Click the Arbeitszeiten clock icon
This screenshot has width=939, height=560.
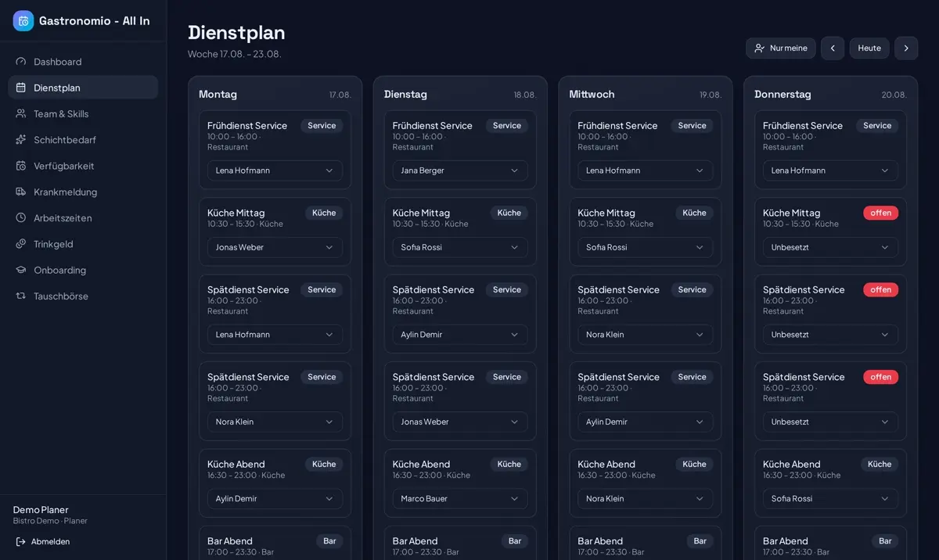tap(21, 217)
